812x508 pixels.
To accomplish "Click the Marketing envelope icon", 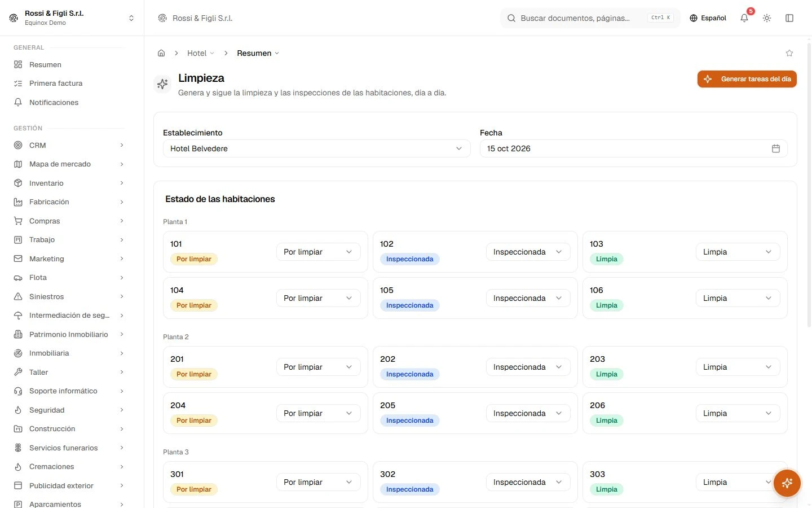I will coord(18,259).
